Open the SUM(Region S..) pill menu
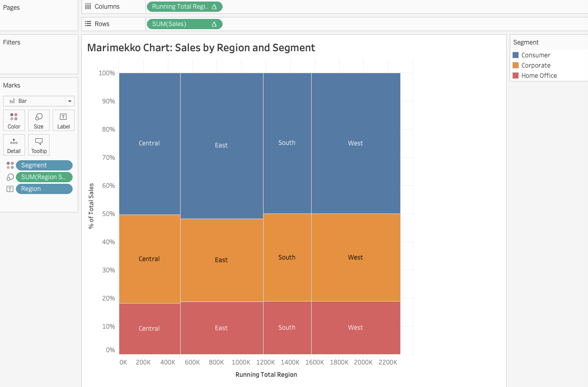Viewport: 588px width, 387px height. tap(44, 177)
